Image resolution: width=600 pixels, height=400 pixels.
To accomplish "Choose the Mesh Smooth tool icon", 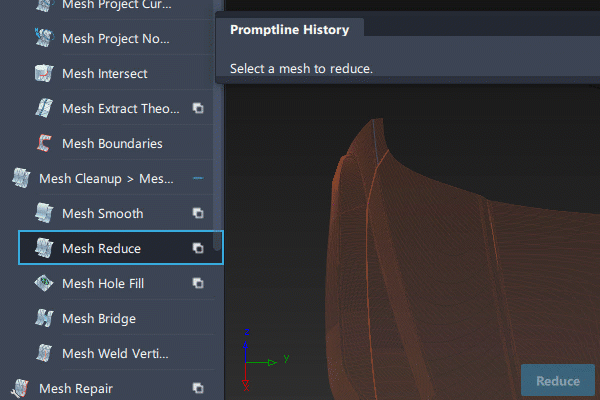I will (x=44, y=213).
